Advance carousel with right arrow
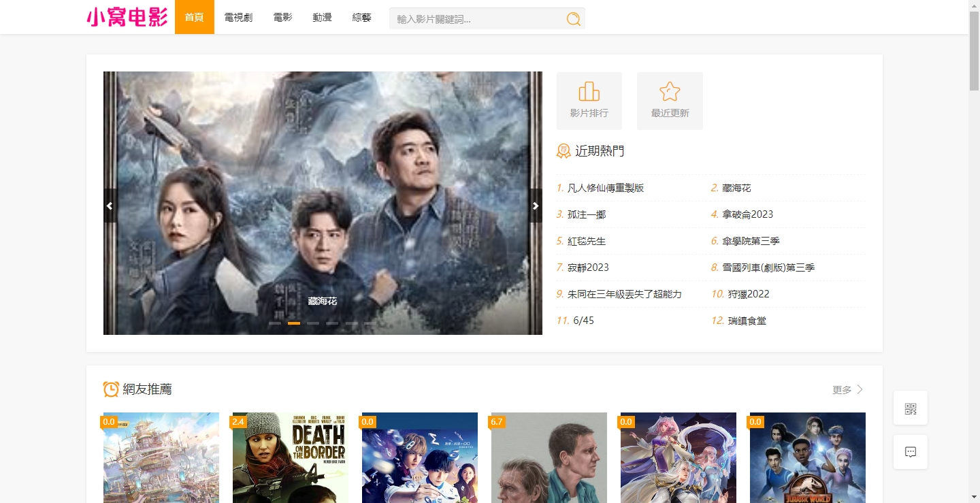 [536, 206]
